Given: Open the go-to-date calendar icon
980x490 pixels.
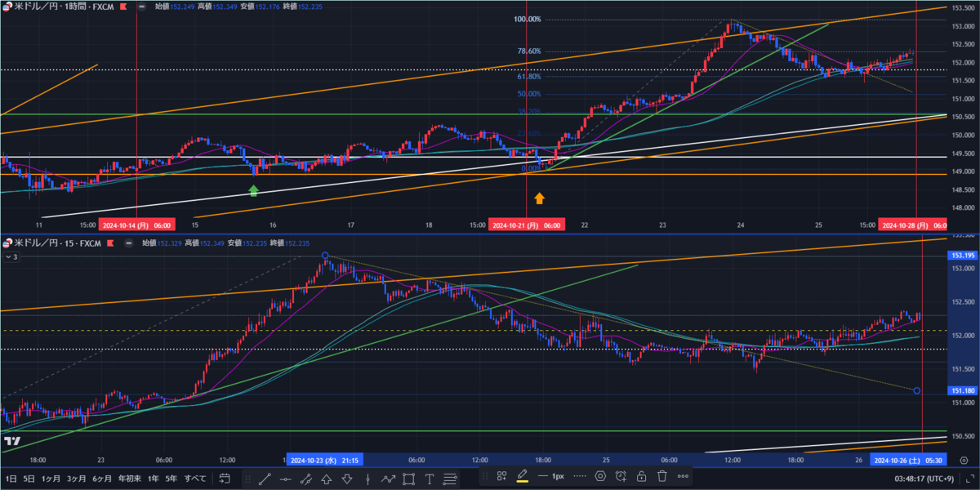Looking at the screenshot, I should [224, 479].
